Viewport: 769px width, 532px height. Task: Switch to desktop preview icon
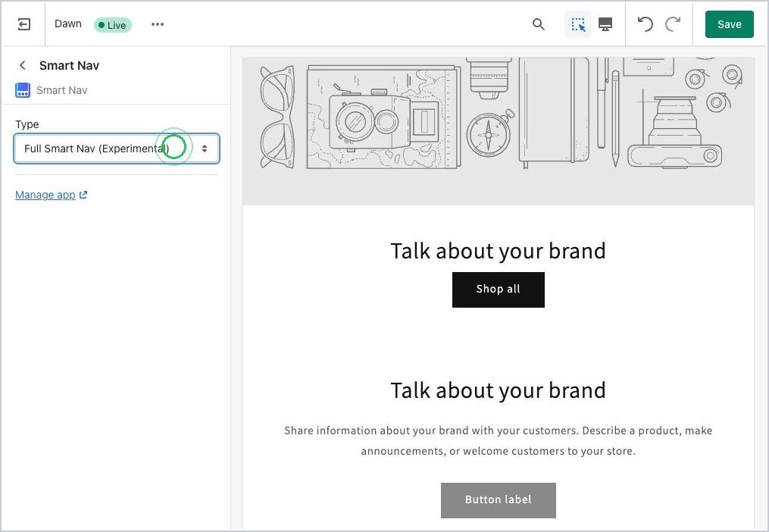coord(605,24)
